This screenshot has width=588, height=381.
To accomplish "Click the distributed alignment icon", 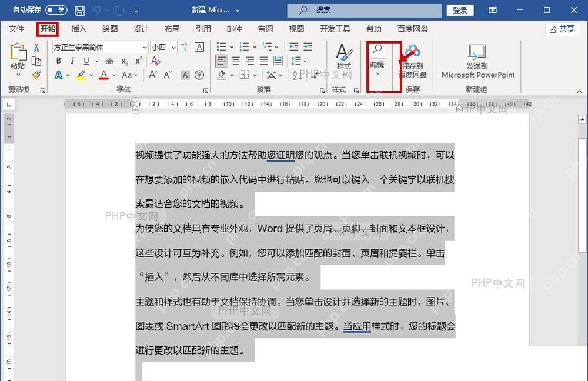I will (278, 61).
